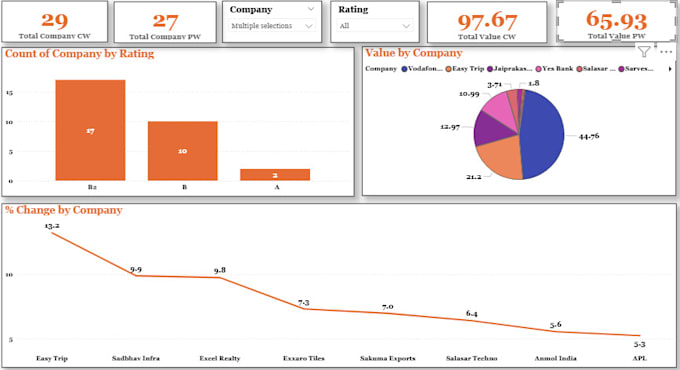Click the Total Company PW card showing 27
Screen dimensions: 680x370
coord(165,22)
